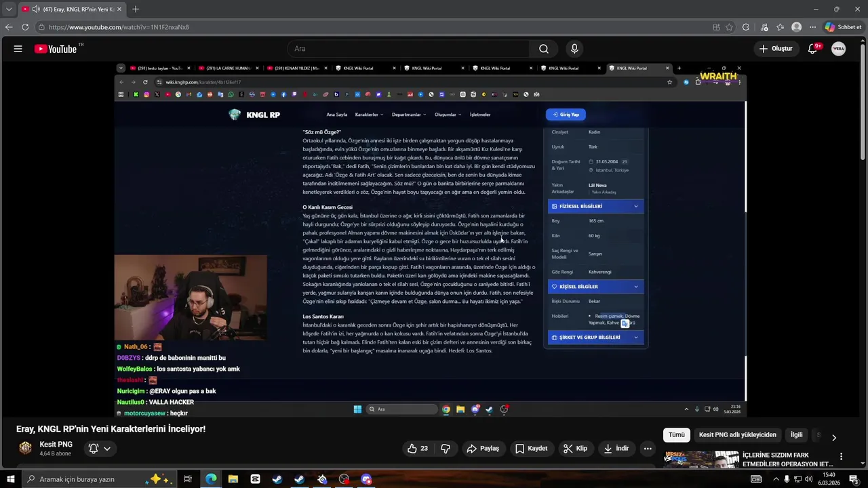Select Kesit PNG adlı yükleyiciden chip
The width and height of the screenshot is (868, 488).
click(738, 435)
